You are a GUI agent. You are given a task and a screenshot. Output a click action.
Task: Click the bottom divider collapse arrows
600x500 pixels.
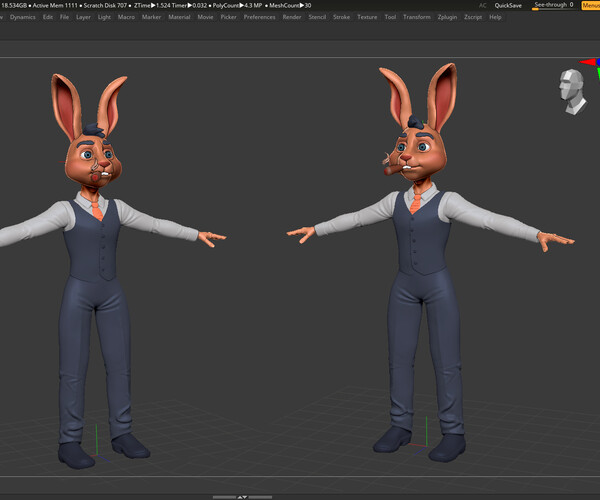pyautogui.click(x=242, y=497)
